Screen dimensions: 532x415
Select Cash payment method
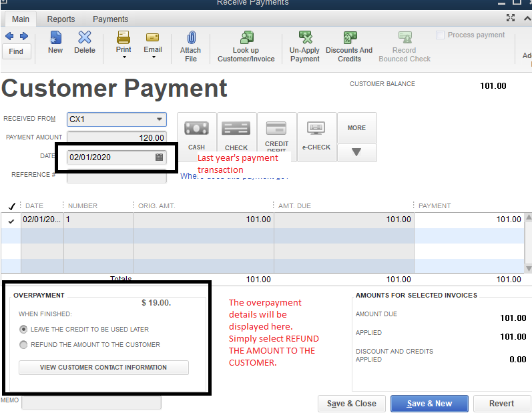[x=196, y=136]
